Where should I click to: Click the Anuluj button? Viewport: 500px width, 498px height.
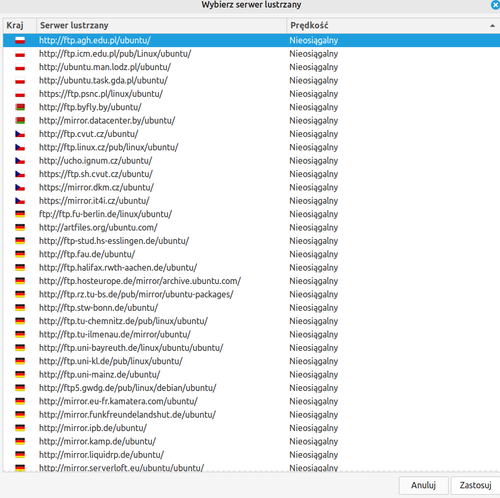tap(423, 485)
